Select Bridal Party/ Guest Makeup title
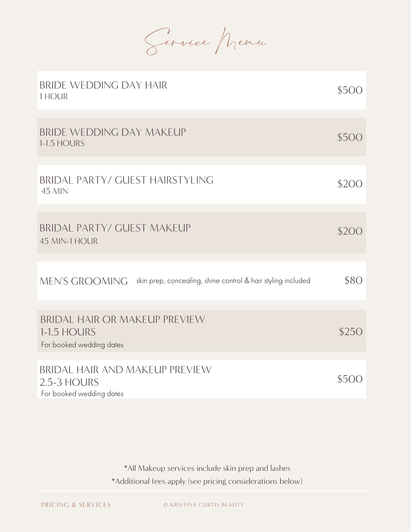This screenshot has height=532, width=411. coord(115,228)
